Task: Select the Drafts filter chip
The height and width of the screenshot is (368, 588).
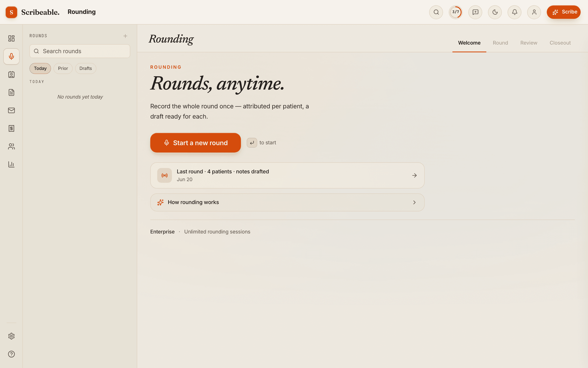Action: click(x=86, y=68)
